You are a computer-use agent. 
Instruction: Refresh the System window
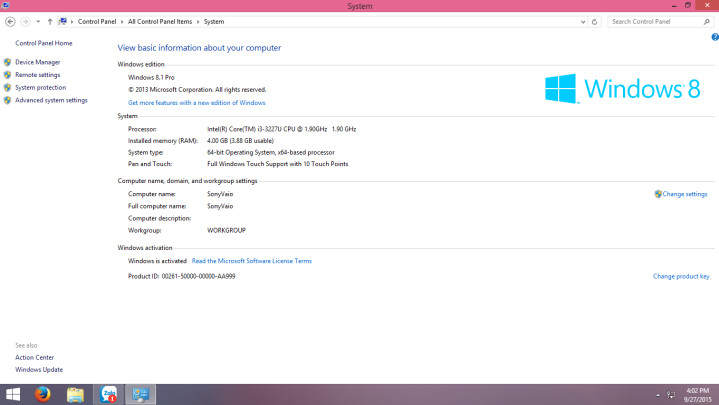595,21
